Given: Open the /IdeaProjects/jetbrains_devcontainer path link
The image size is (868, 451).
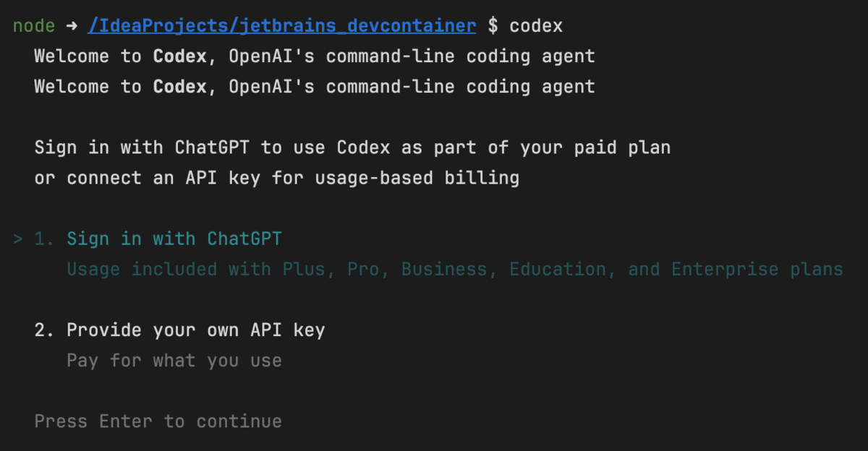Looking at the screenshot, I should pyautogui.click(x=282, y=26).
